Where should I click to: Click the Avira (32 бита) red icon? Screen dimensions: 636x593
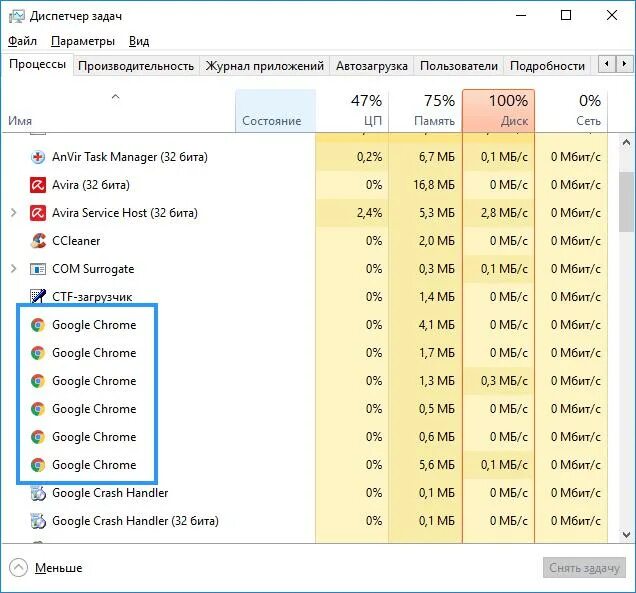pos(38,185)
